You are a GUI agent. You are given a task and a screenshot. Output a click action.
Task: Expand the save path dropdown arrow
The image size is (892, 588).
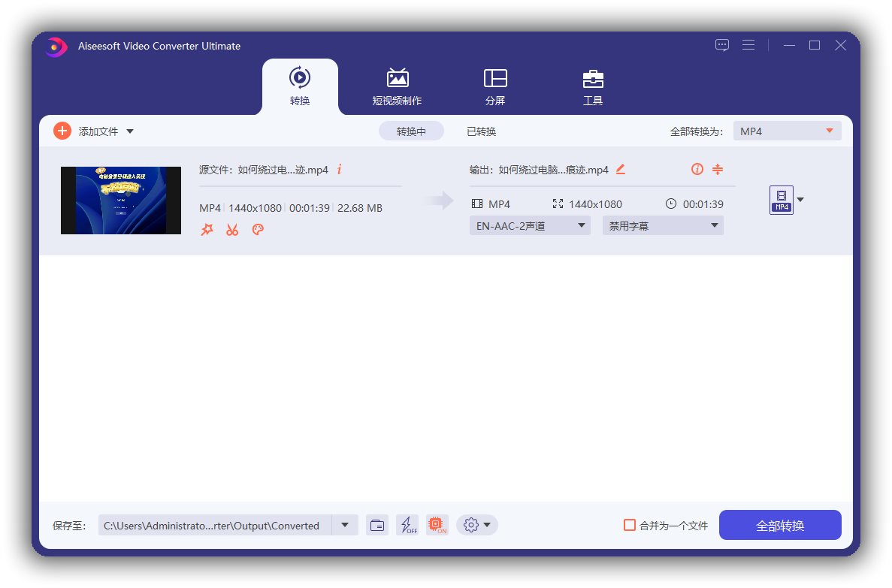(345, 525)
